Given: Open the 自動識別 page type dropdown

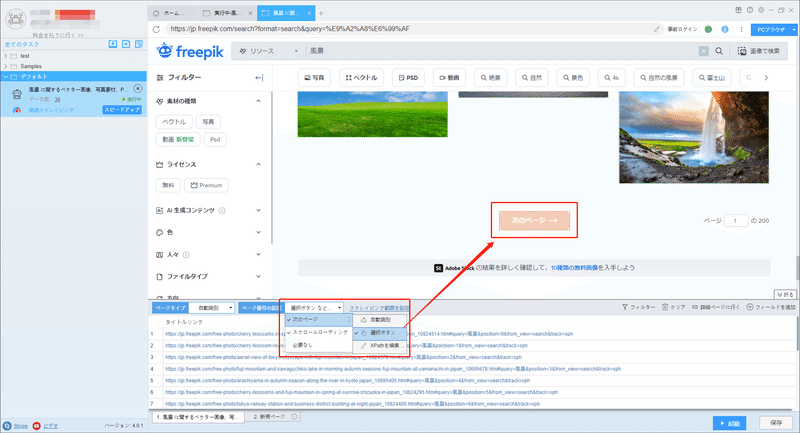Looking at the screenshot, I should point(212,308).
